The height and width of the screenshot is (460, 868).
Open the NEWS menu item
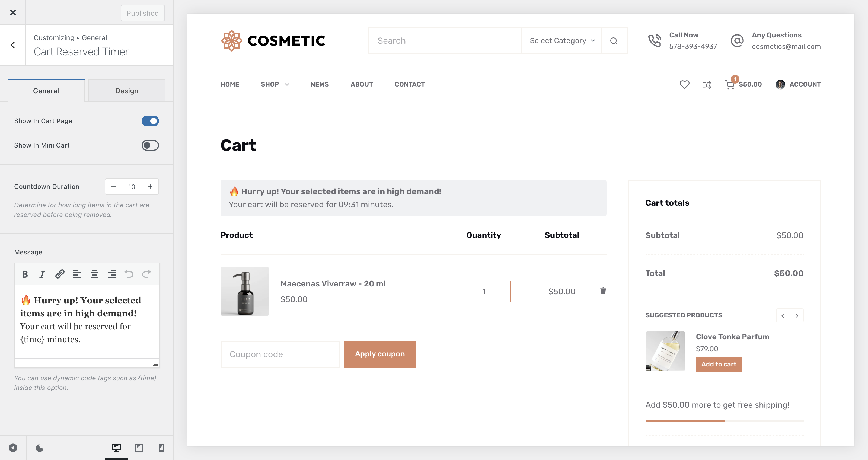point(320,84)
